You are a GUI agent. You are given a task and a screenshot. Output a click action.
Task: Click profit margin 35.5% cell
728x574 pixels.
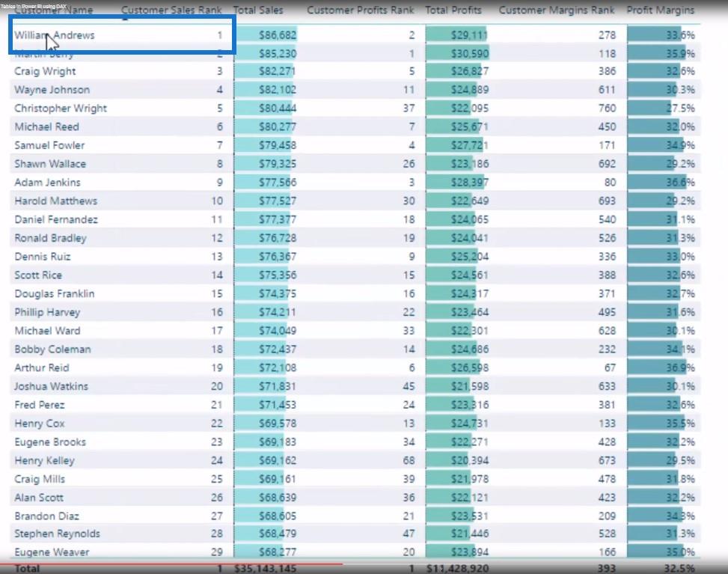[x=680, y=424]
